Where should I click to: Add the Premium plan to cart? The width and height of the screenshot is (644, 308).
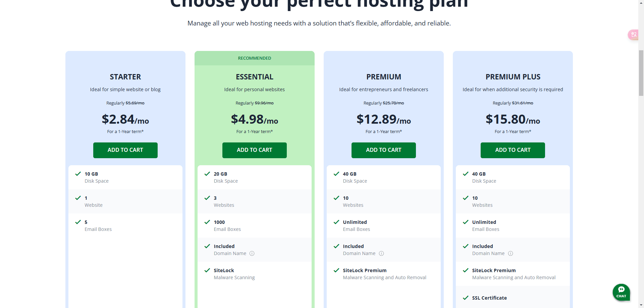(x=383, y=150)
